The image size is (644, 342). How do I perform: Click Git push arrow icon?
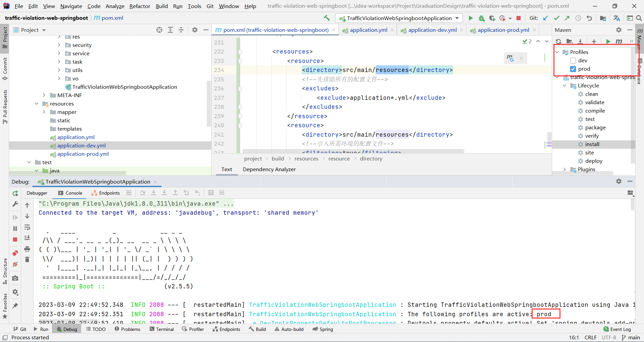coord(567,18)
